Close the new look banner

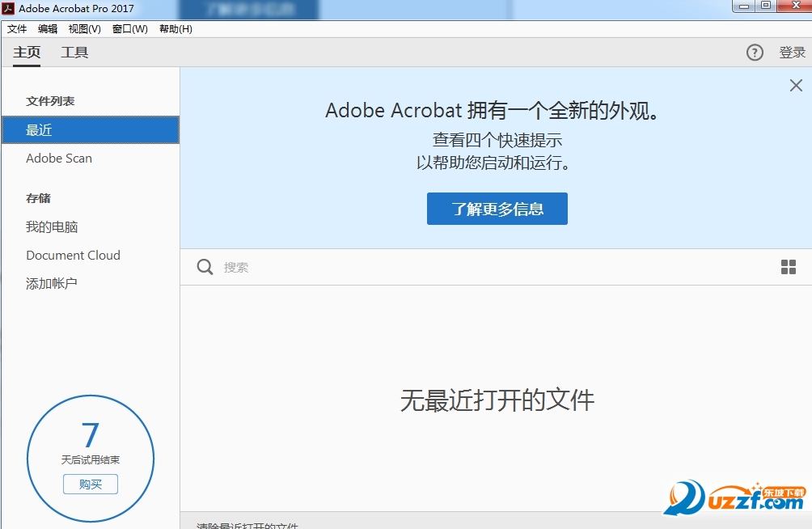tap(796, 86)
